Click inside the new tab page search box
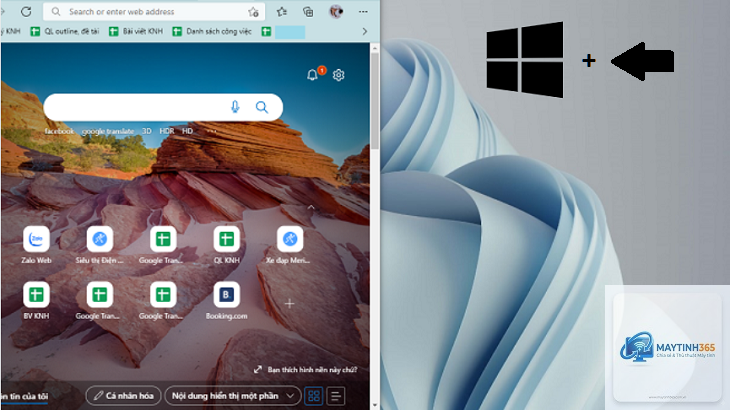The height and width of the screenshot is (410, 730). 163,108
